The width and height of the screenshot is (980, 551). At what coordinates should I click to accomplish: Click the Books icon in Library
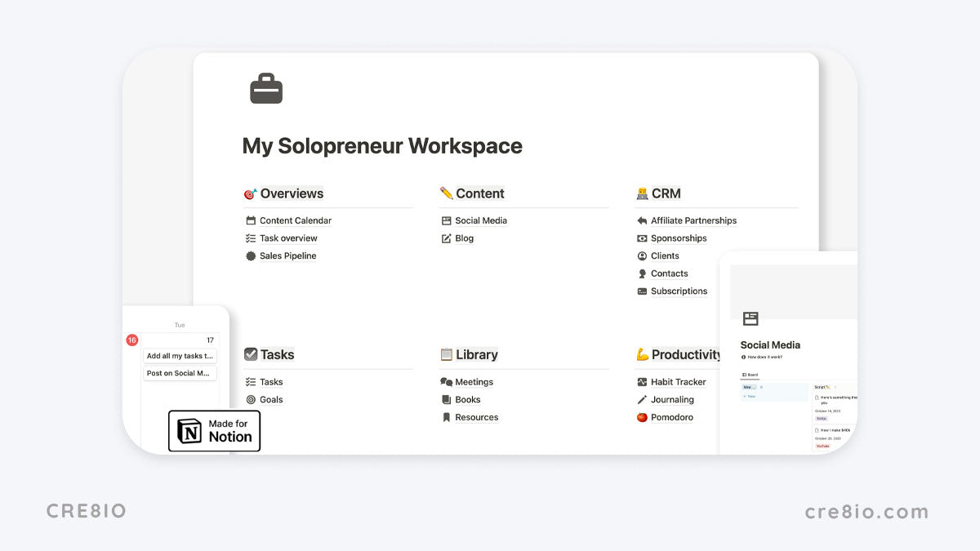pyautogui.click(x=446, y=400)
